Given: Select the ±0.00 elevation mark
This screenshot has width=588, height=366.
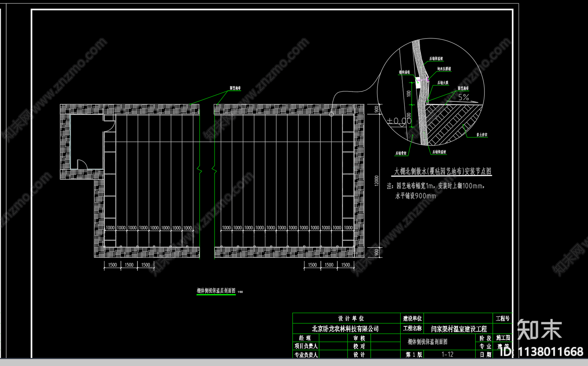Looking at the screenshot, I should 399,121.
